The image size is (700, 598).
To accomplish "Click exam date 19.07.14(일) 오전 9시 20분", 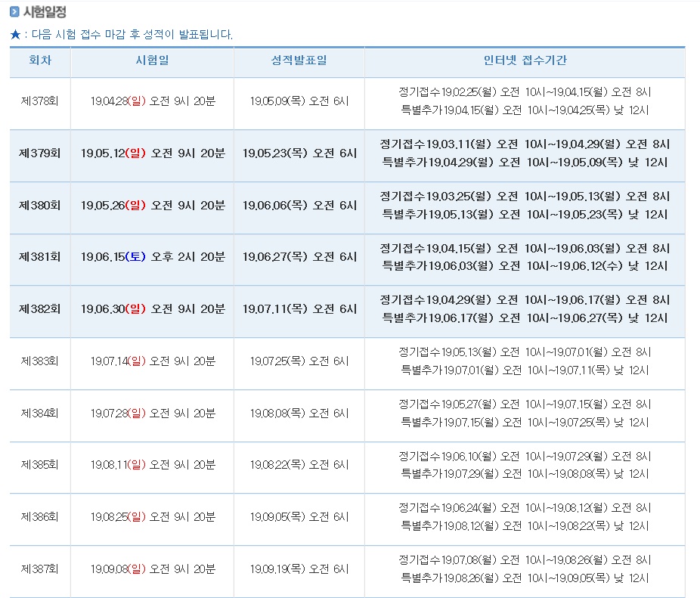I will [x=153, y=361].
